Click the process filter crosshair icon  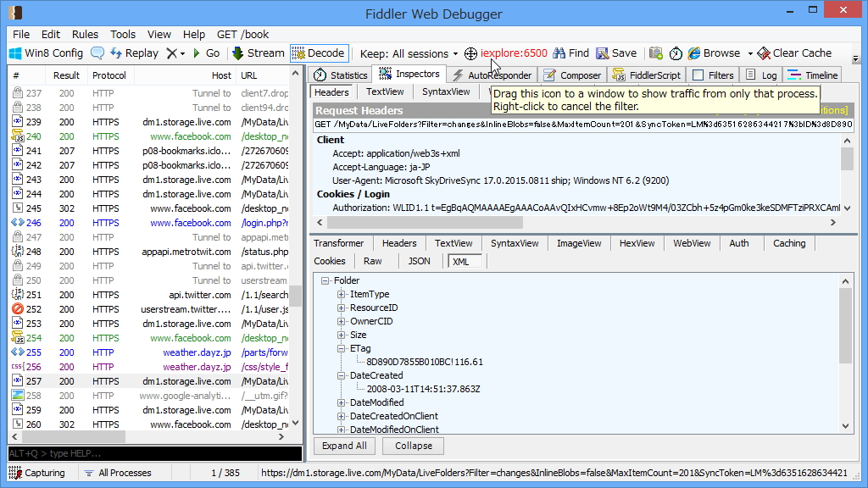coord(470,53)
